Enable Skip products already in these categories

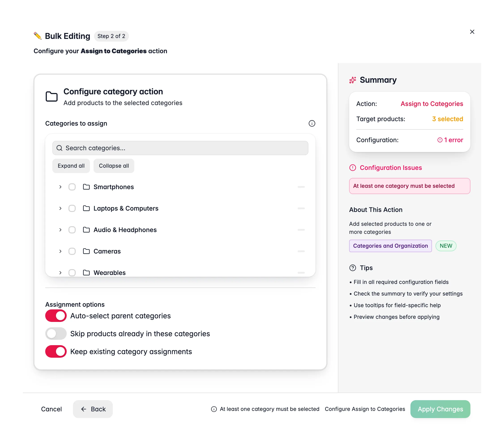coord(56,334)
